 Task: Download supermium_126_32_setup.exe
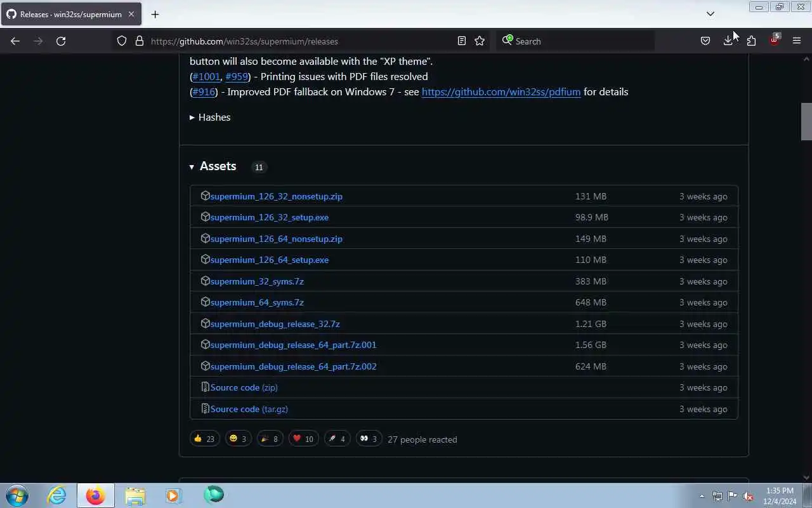[270, 217]
